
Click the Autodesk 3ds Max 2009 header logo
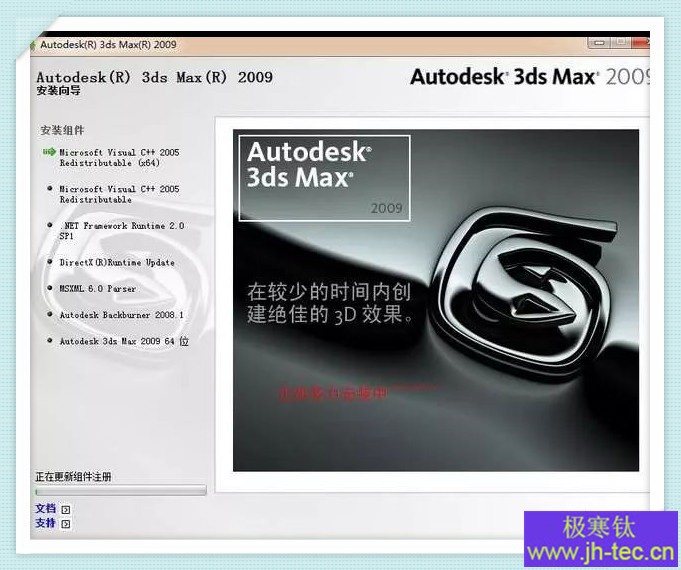tap(530, 77)
